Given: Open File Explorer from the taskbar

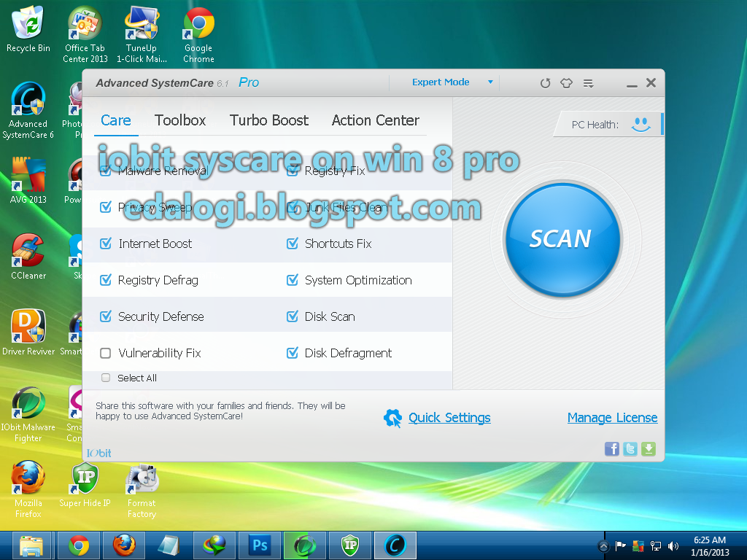Looking at the screenshot, I should coord(31,545).
